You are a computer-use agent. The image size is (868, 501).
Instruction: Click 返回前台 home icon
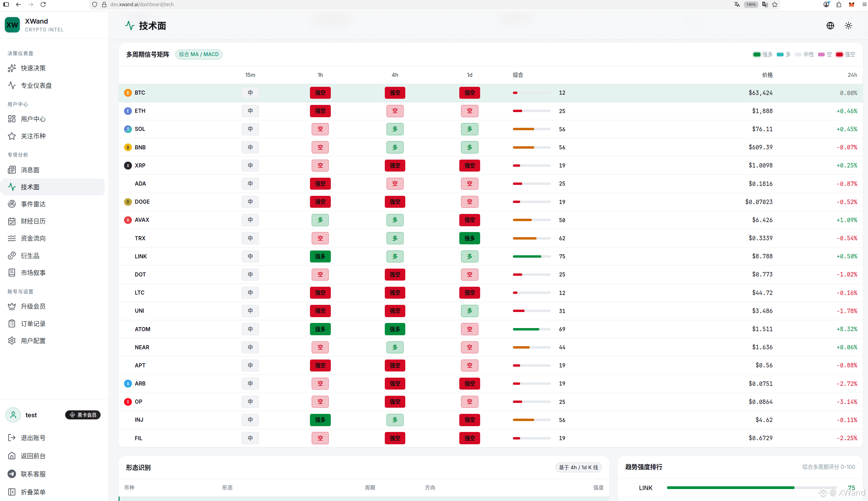coord(12,456)
